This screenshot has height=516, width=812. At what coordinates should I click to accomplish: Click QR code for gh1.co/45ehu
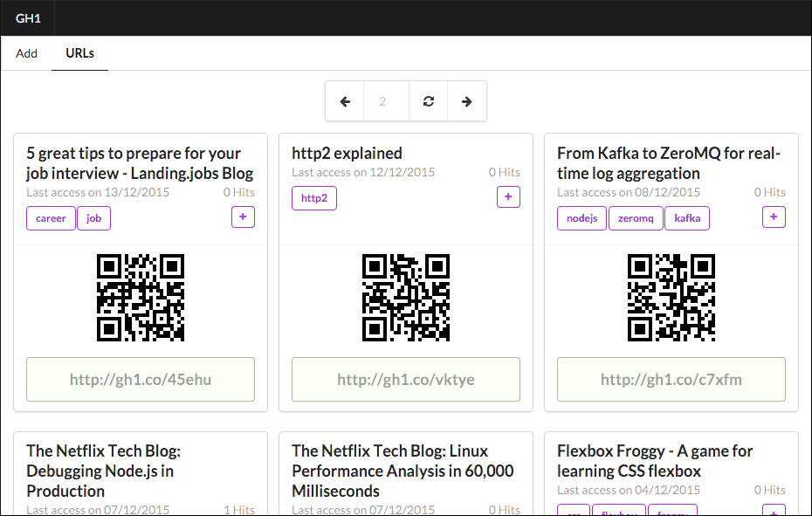141,298
